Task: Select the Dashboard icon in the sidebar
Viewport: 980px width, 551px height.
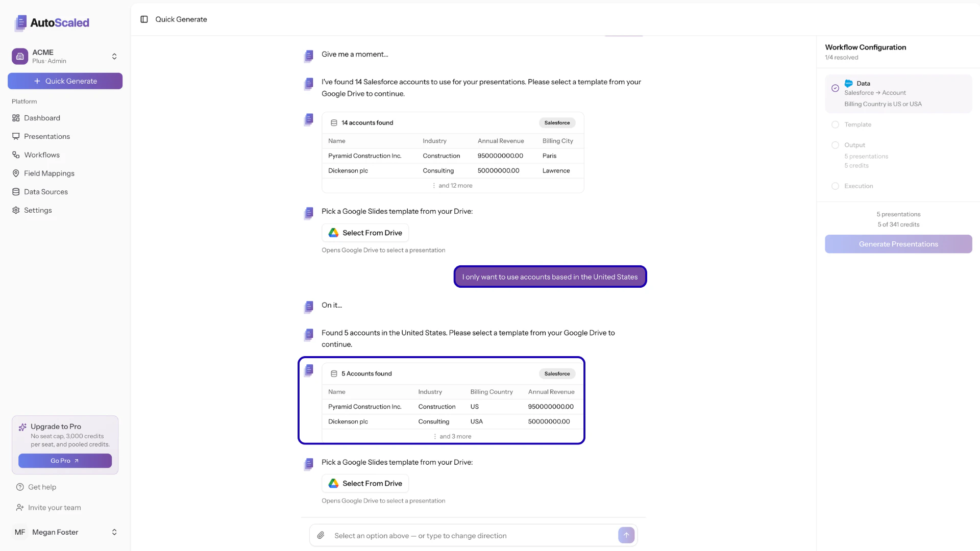Action: pos(16,118)
